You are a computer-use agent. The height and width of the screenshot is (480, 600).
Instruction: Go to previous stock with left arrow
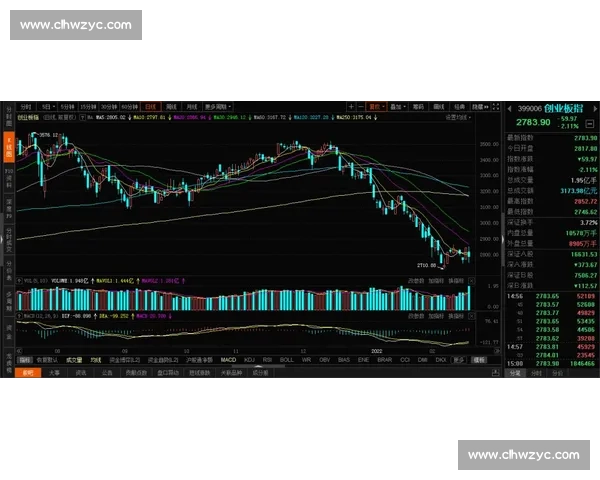pyautogui.click(x=509, y=109)
